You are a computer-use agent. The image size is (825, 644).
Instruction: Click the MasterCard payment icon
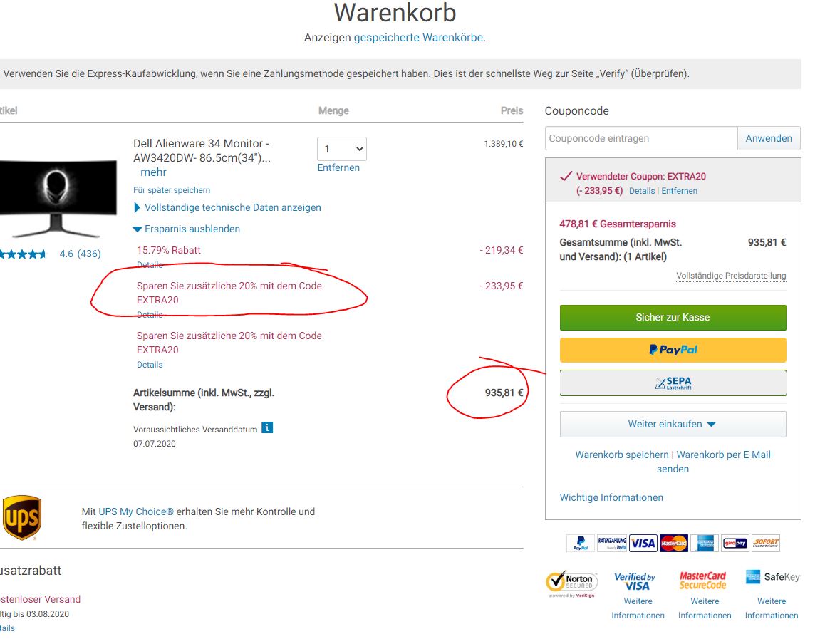point(674,543)
